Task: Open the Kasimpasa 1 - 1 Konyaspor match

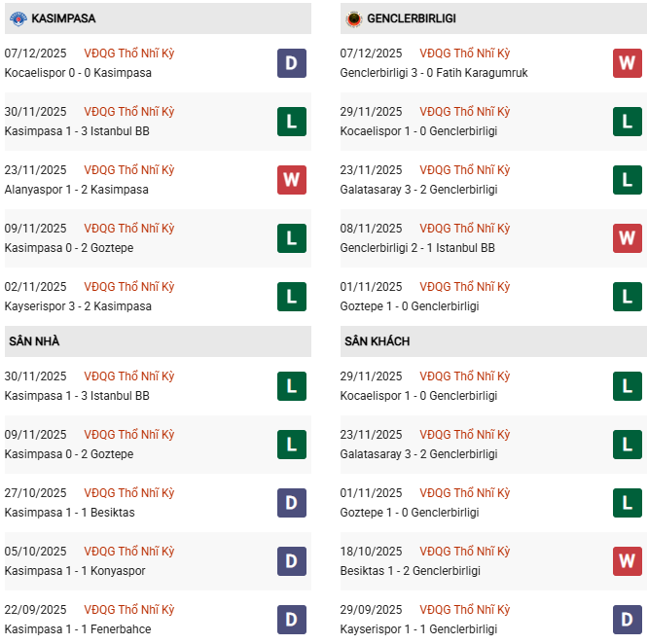Action: (x=75, y=571)
